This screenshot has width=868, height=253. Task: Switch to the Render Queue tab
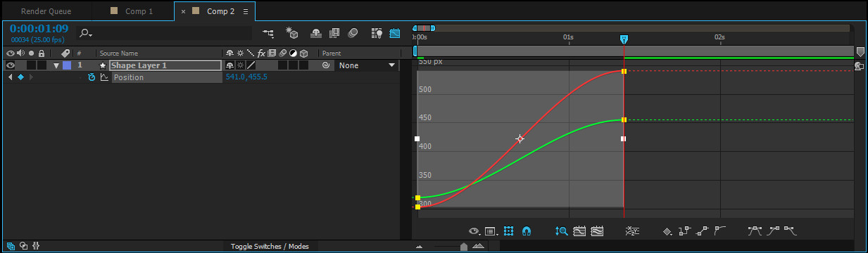coord(46,11)
